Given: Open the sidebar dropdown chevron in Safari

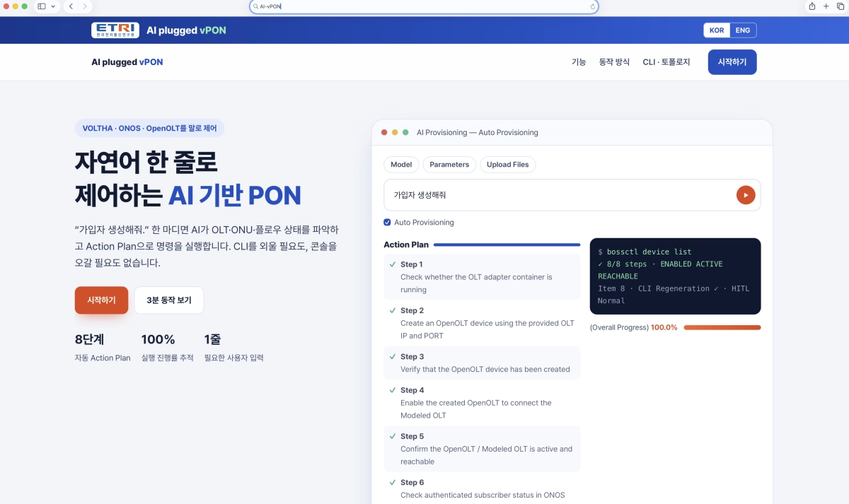Looking at the screenshot, I should [x=53, y=6].
